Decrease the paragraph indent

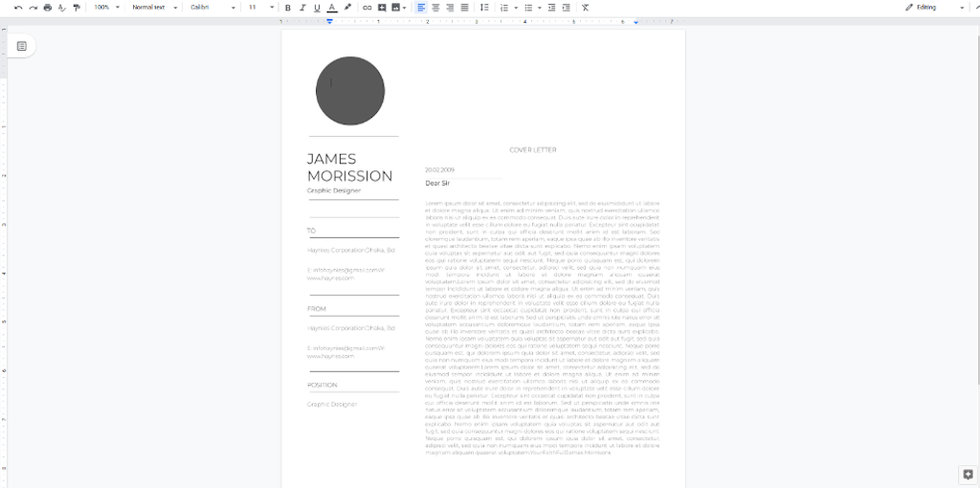click(551, 8)
